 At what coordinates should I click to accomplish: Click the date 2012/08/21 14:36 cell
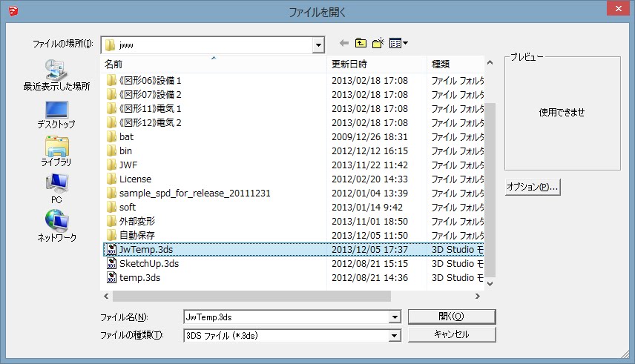[369, 278]
